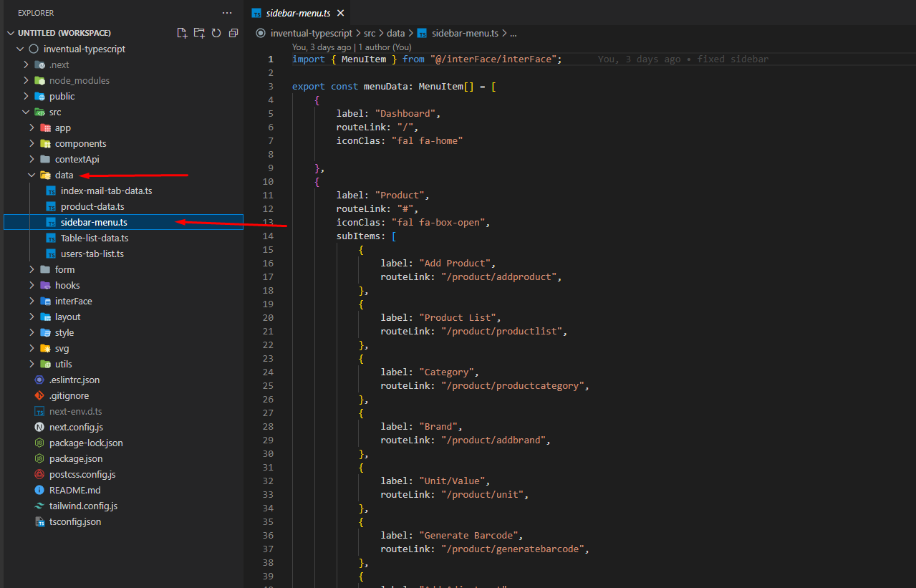Click sidebar-menu.ts in the breadcrumb

pos(465,33)
